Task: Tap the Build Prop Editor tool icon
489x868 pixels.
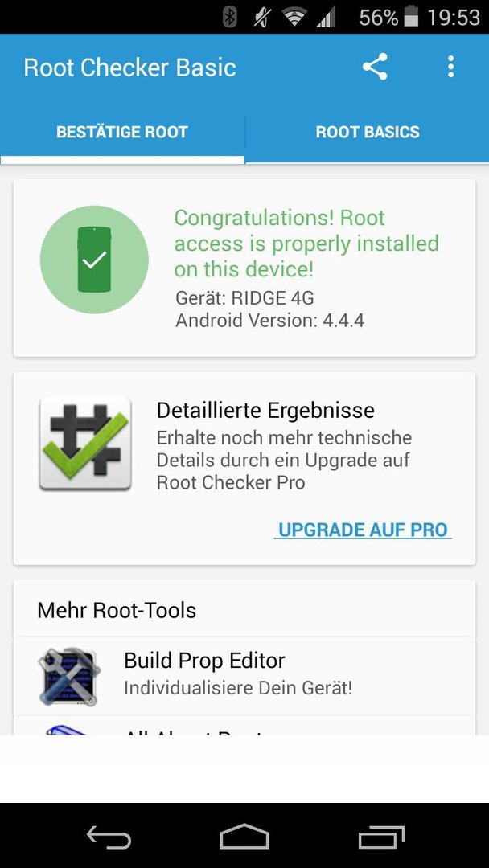Action: (x=68, y=677)
